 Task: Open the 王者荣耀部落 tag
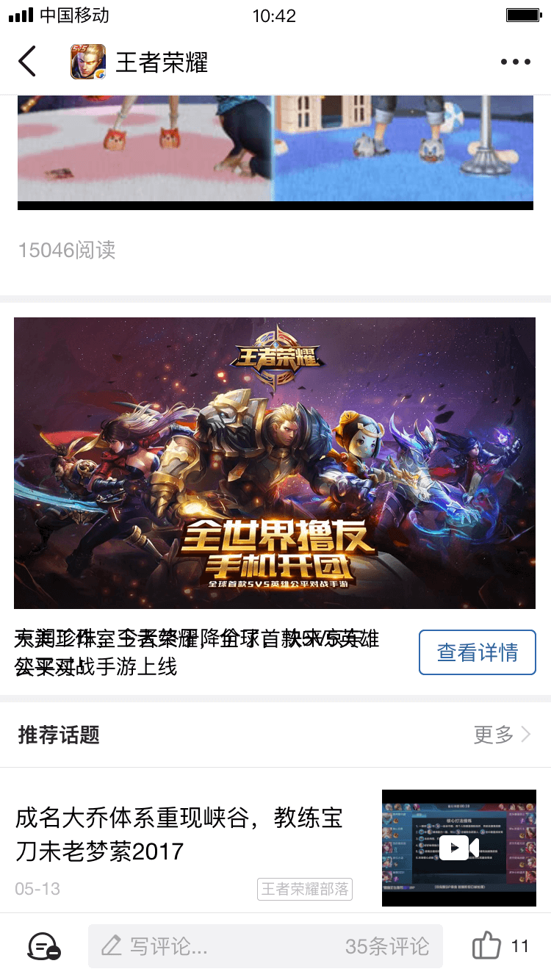pos(305,889)
